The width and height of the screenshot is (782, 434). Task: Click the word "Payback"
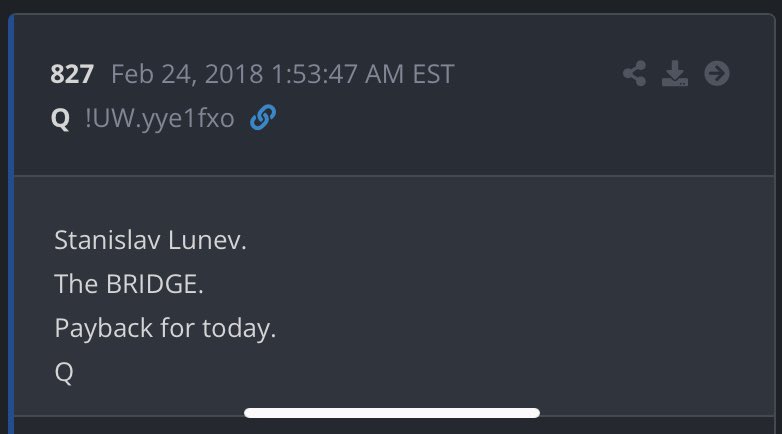click(97, 328)
